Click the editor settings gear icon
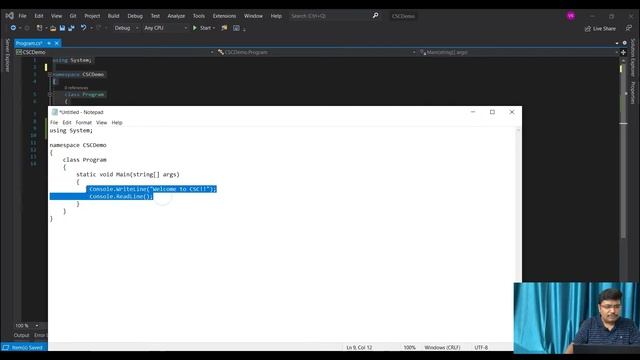The height and width of the screenshot is (360, 640). tap(624, 43)
